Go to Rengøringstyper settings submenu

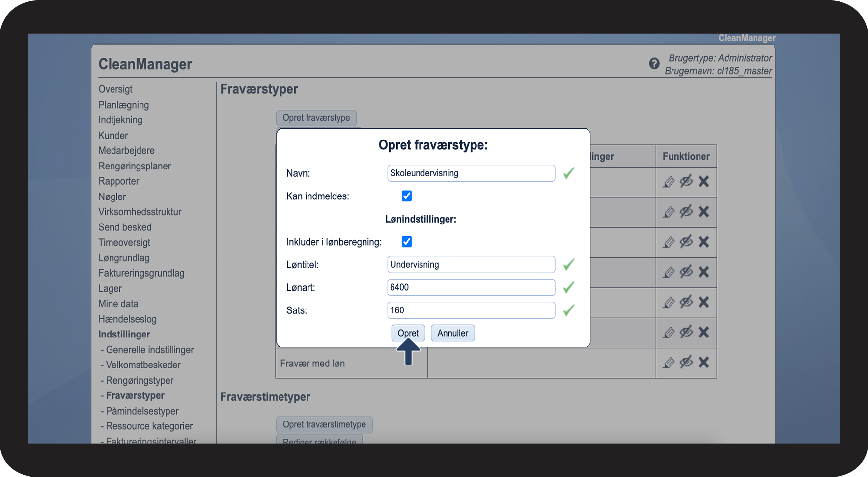(x=140, y=381)
